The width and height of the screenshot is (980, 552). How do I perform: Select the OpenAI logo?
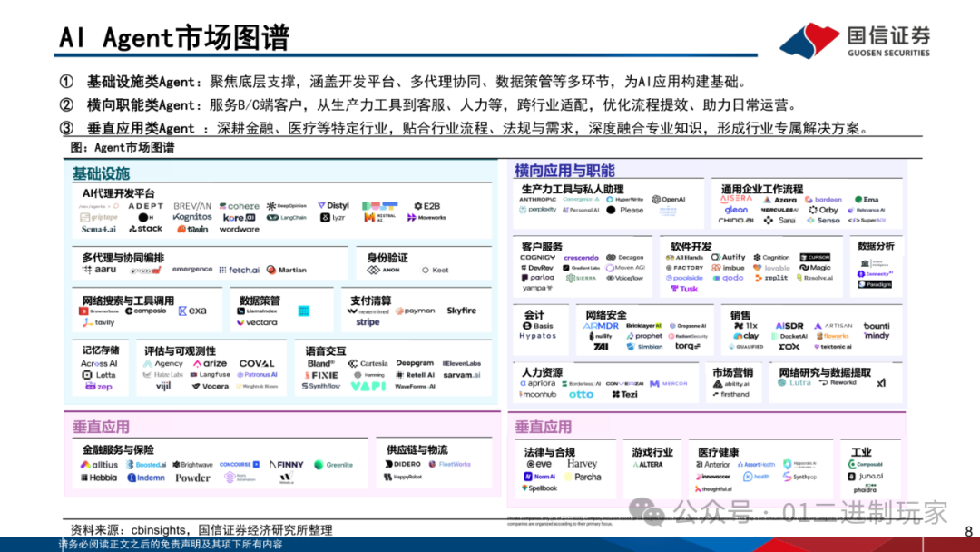click(x=668, y=200)
